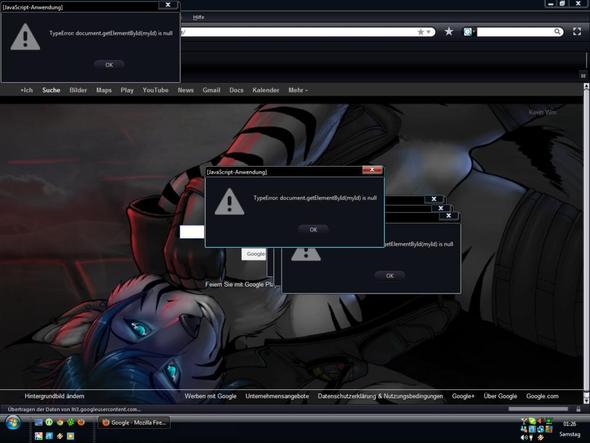Click the show desktop quick launch icon
This screenshot has height=443, width=590.
tap(38, 422)
